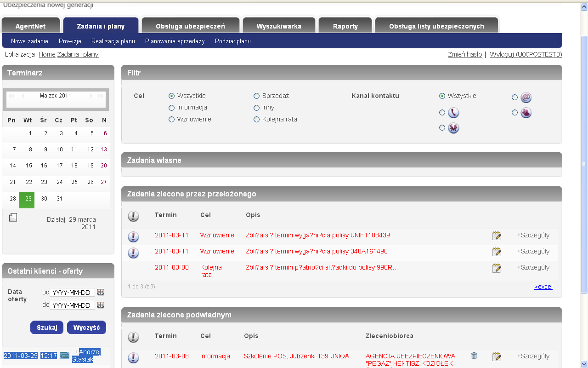
Task: Click the Szukaj button
Action: click(x=47, y=328)
